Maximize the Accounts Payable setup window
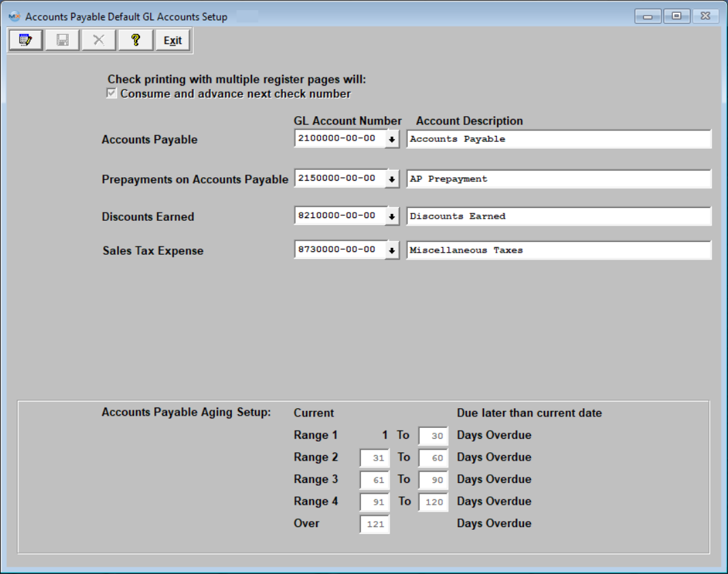This screenshot has width=728, height=574. pos(676,16)
